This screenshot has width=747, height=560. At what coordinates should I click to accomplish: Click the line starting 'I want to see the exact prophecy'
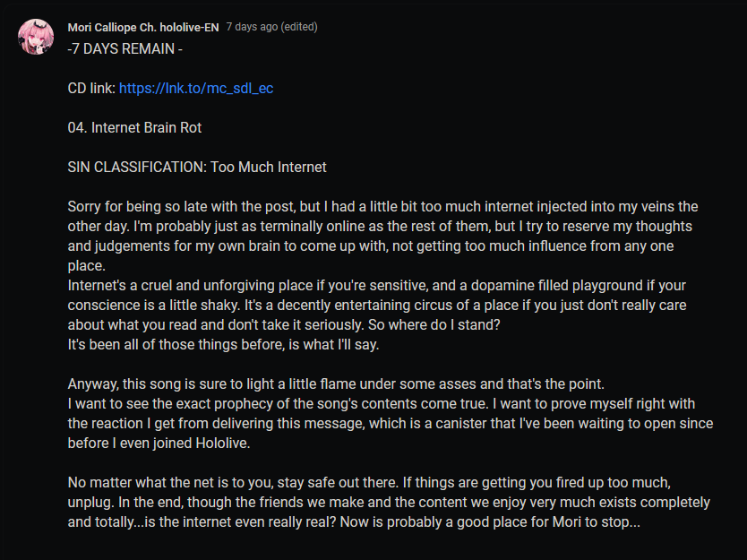pos(382,404)
